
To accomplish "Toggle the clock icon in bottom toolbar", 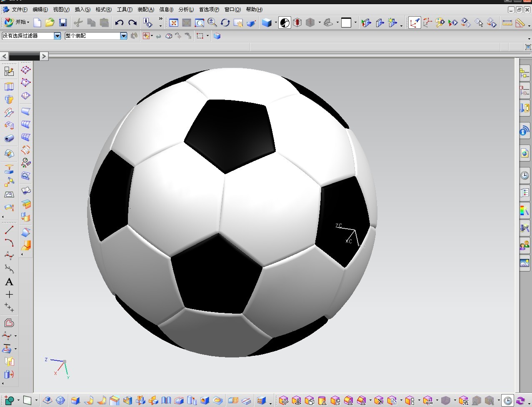I will click(507, 400).
